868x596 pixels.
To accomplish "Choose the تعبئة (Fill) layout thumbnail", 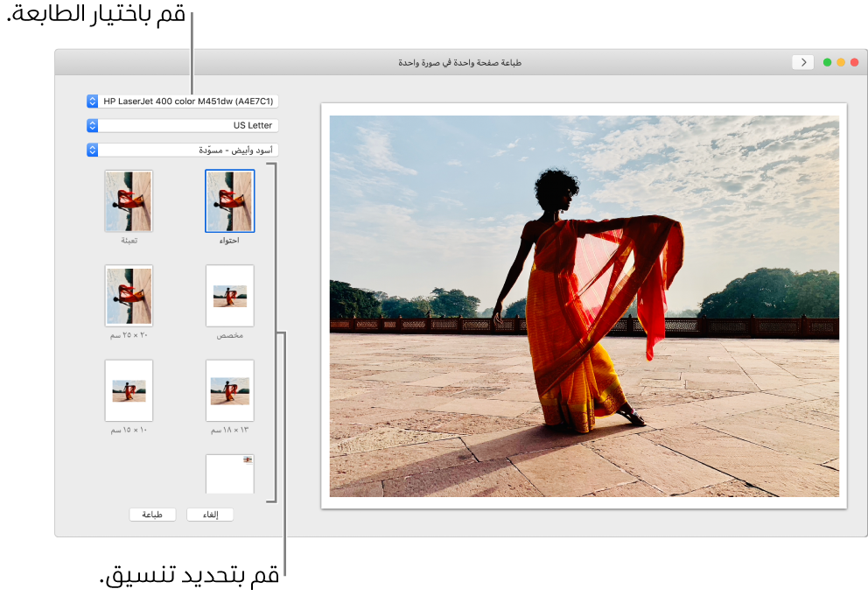I will (129, 200).
